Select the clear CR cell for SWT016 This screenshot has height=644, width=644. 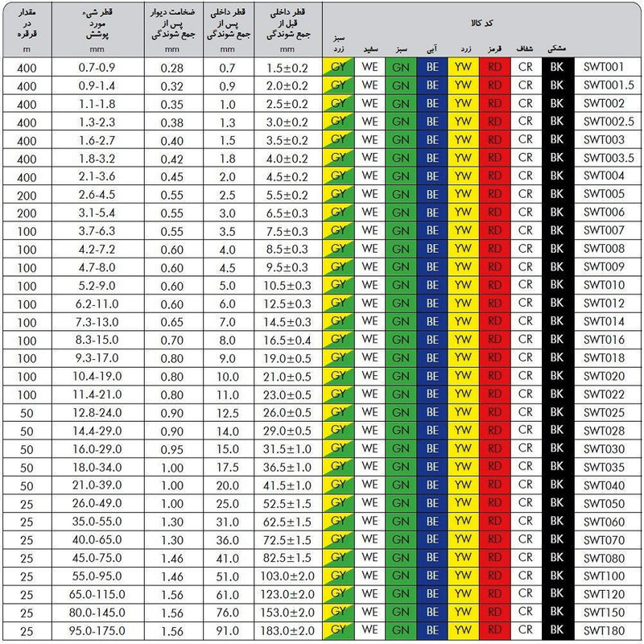pyautogui.click(x=526, y=340)
